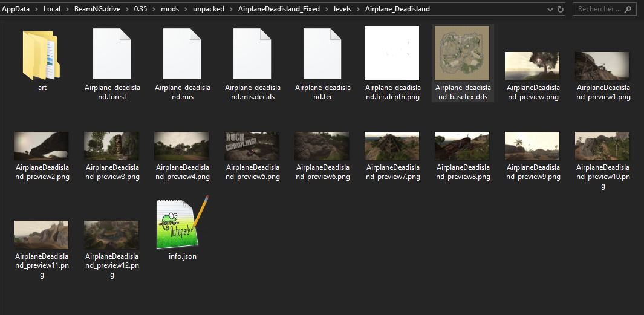Select AirplaneDeadisland_preview10.png thumbnail
This screenshot has width=644, height=315.
click(602, 146)
